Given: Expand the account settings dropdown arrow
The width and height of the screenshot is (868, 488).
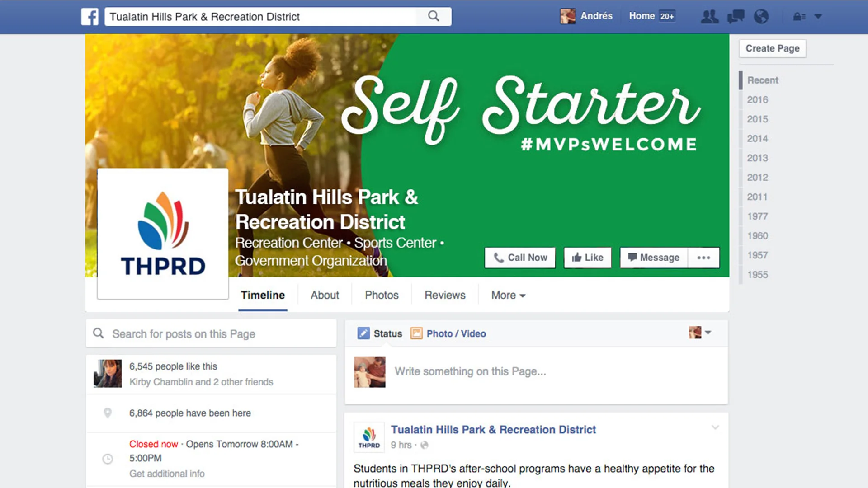Looking at the screenshot, I should tap(818, 17).
